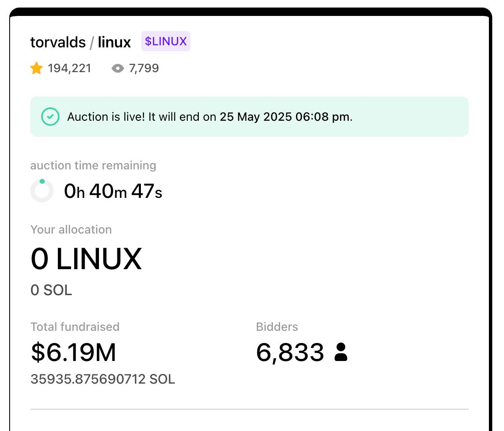Click the 35935.875690712 SOL amount
Screen dimensions: 504x431
click(x=103, y=379)
